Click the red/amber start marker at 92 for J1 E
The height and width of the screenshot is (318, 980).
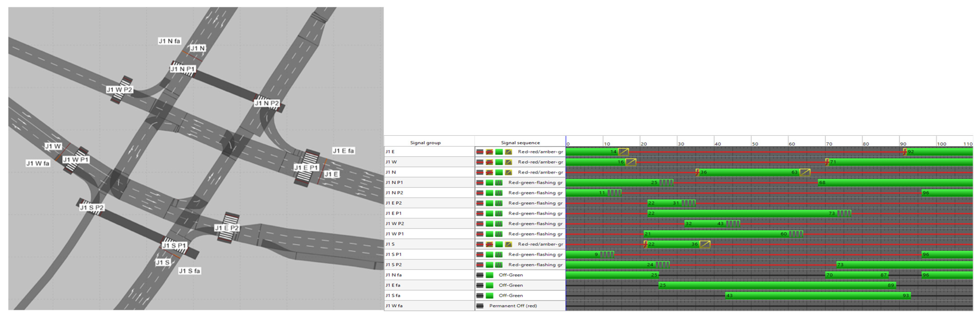click(x=905, y=152)
